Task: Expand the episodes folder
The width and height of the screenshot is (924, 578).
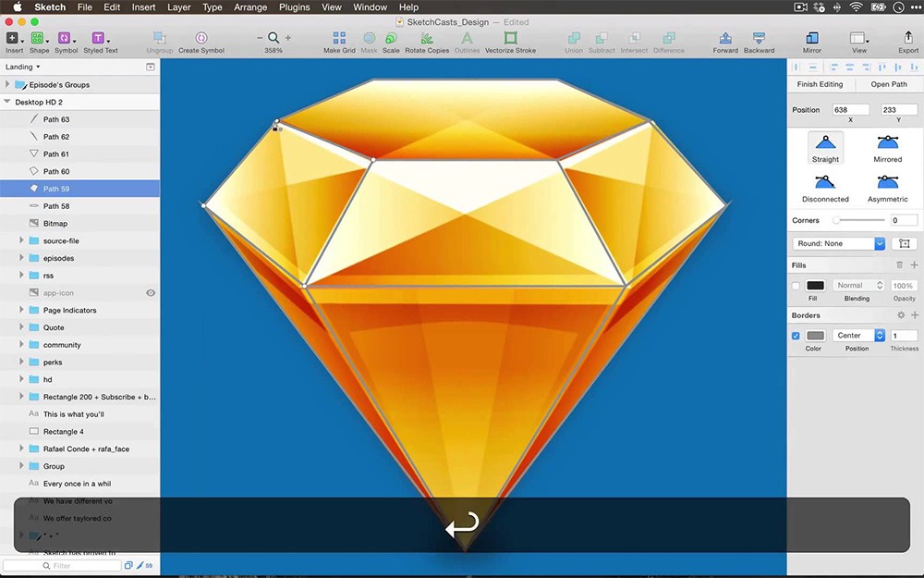Action: 21,258
